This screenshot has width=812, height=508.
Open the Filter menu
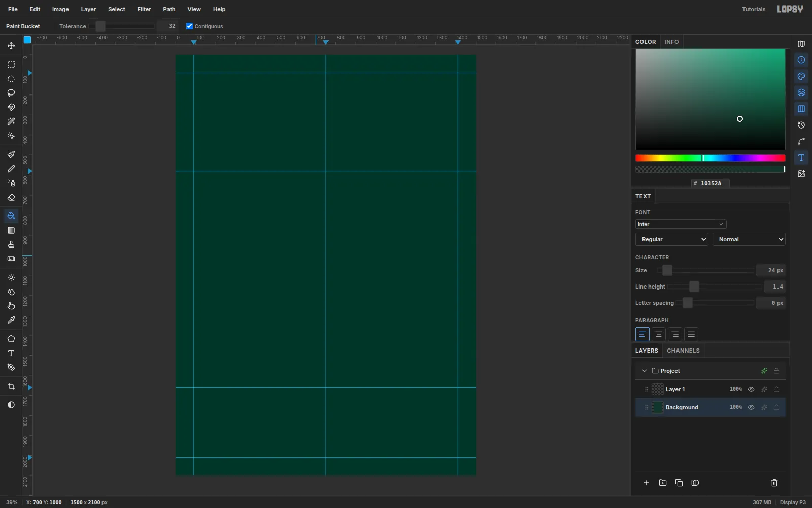pyautogui.click(x=144, y=9)
